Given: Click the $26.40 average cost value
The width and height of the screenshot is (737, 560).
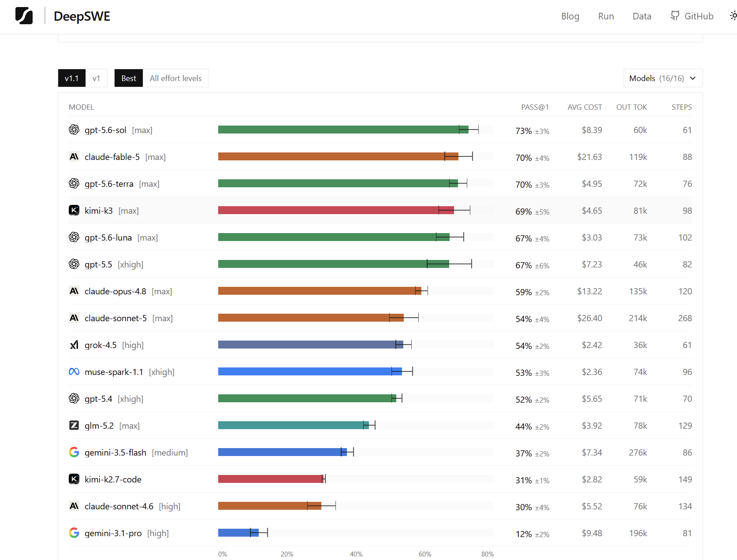Looking at the screenshot, I should [590, 318].
